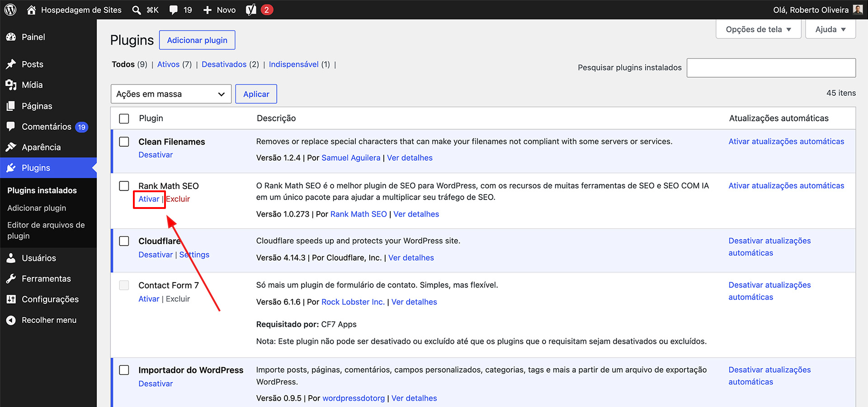Click the Comentários count badge 19
Screen dimensions: 868x407
(x=81, y=127)
